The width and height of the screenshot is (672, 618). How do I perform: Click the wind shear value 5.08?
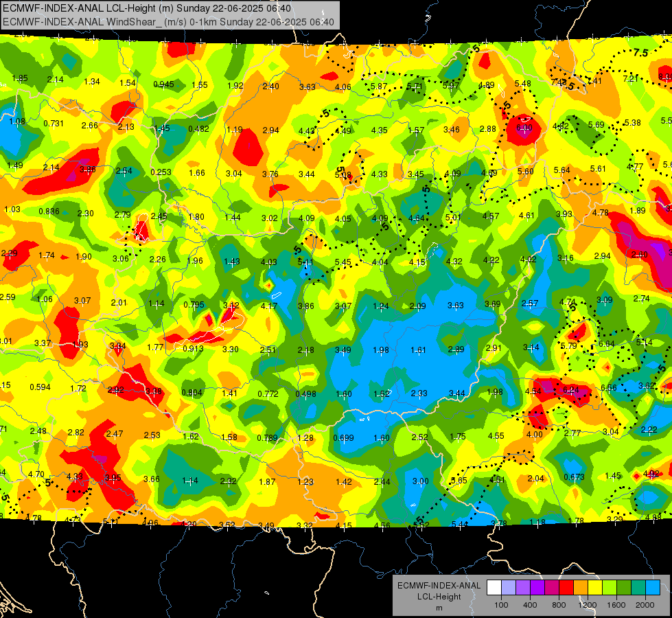[x=343, y=175]
